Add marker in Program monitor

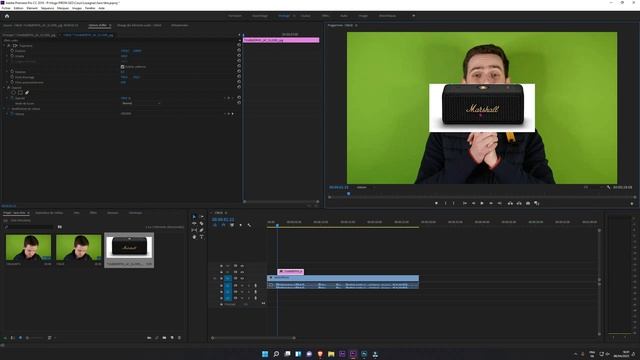coord(436,203)
